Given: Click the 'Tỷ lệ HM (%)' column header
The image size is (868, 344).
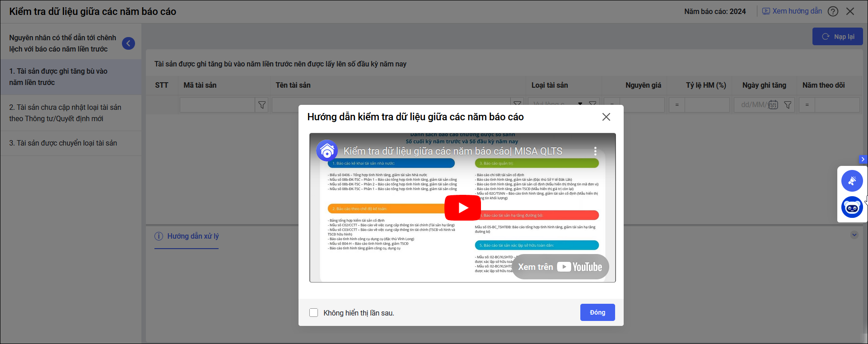Looking at the screenshot, I should (x=706, y=85).
